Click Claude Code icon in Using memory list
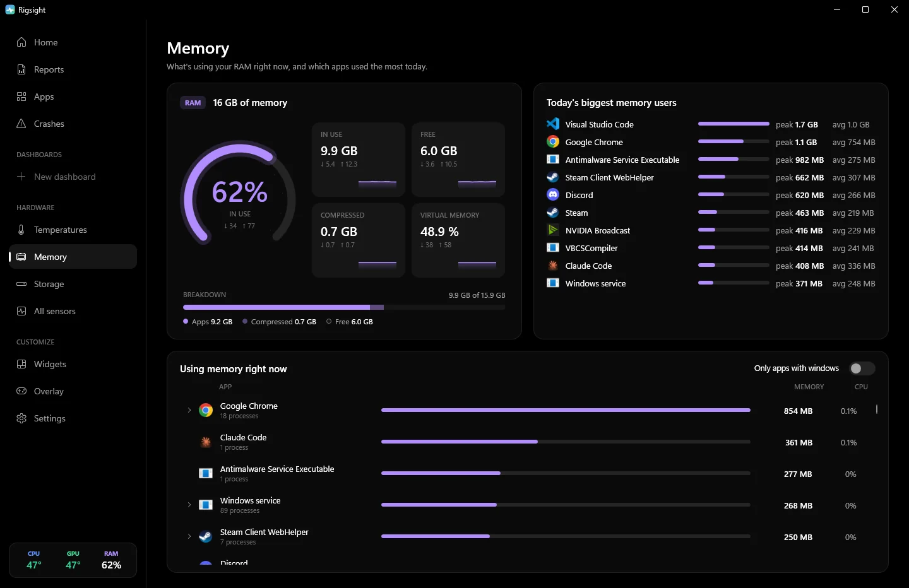The image size is (909, 588). coord(206,442)
